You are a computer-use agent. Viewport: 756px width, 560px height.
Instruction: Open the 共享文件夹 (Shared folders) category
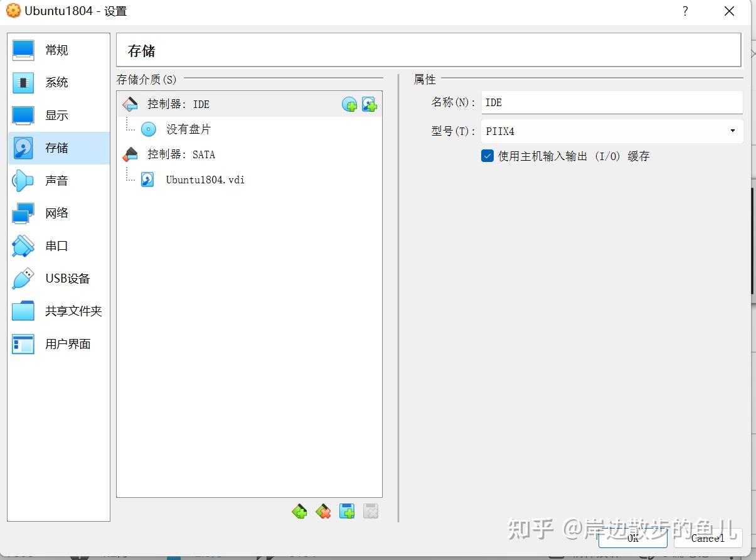pyautogui.click(x=59, y=311)
